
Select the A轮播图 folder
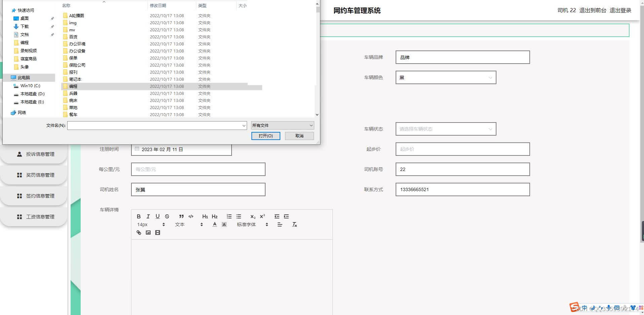(x=77, y=15)
